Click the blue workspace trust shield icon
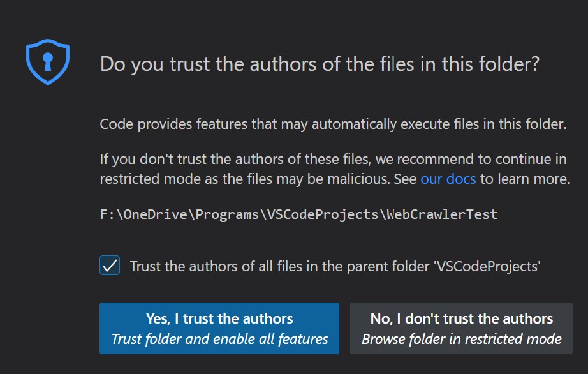588x374 pixels. click(x=48, y=62)
